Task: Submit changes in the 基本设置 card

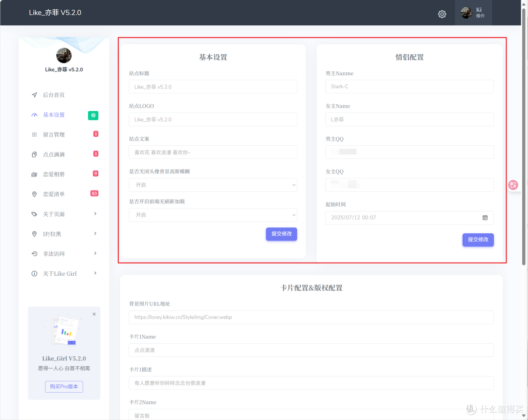Action: [x=282, y=234]
